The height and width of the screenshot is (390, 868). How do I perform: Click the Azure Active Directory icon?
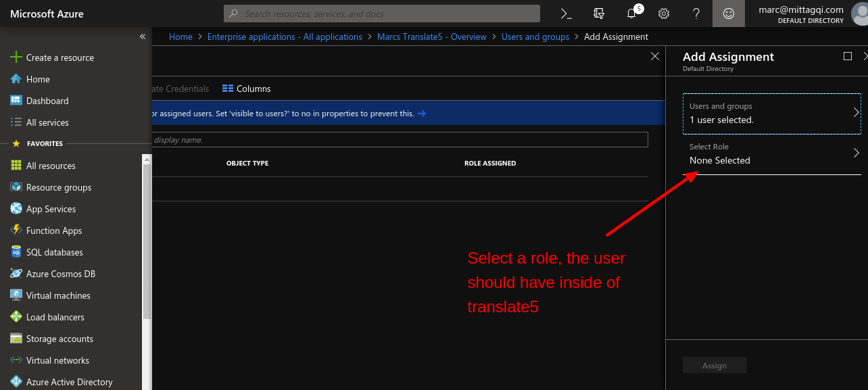coord(16,382)
